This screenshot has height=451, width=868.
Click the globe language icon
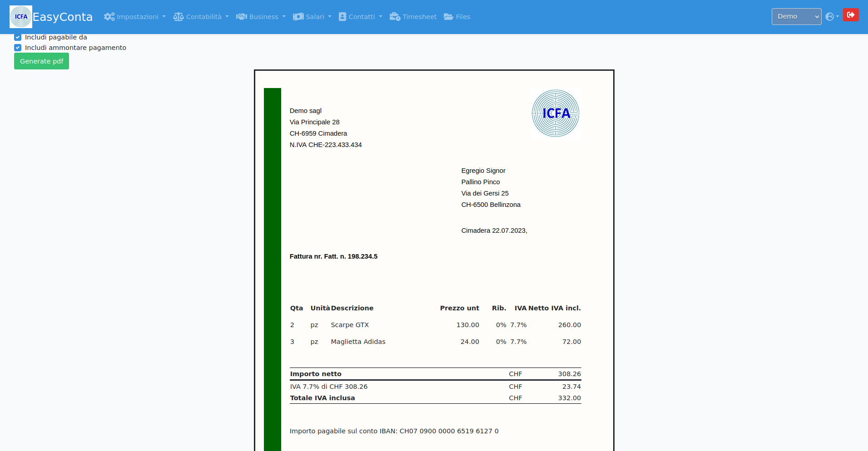click(x=829, y=17)
